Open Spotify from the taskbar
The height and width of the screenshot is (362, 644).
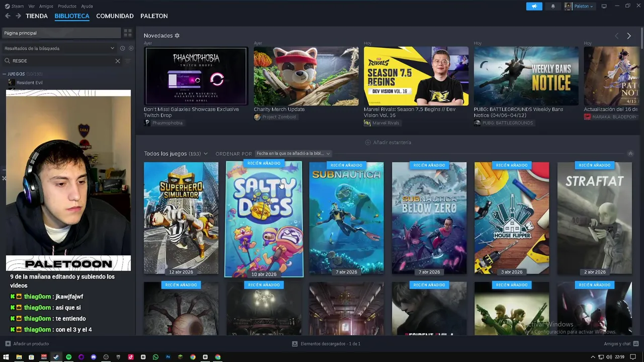click(x=68, y=357)
